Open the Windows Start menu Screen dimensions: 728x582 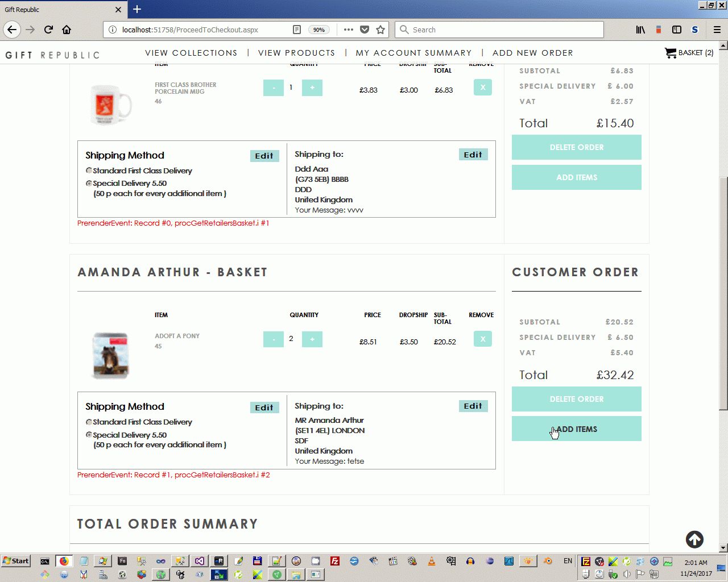[x=16, y=561]
